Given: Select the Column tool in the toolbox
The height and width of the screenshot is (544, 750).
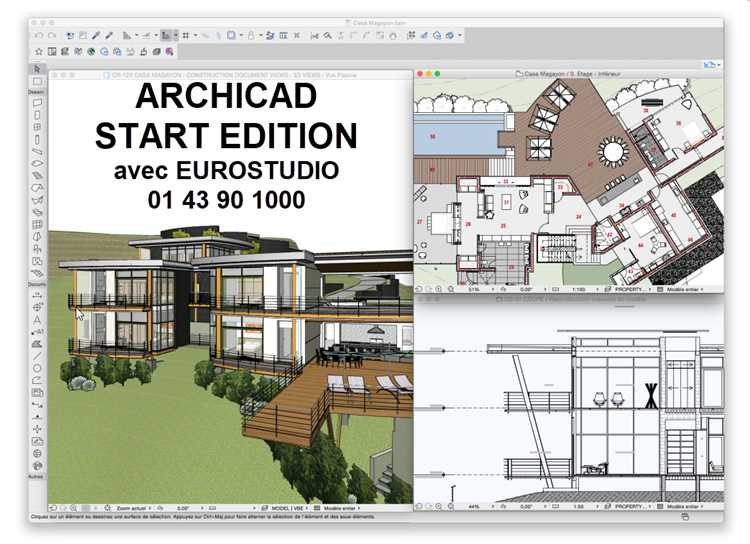Looking at the screenshot, I should pos(37,139).
